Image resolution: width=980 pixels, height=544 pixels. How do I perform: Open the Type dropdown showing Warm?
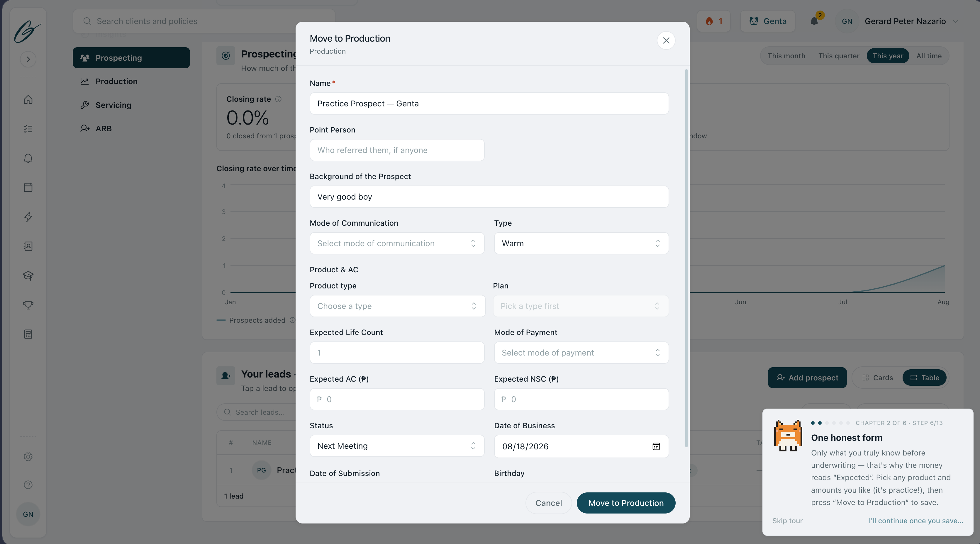click(581, 243)
